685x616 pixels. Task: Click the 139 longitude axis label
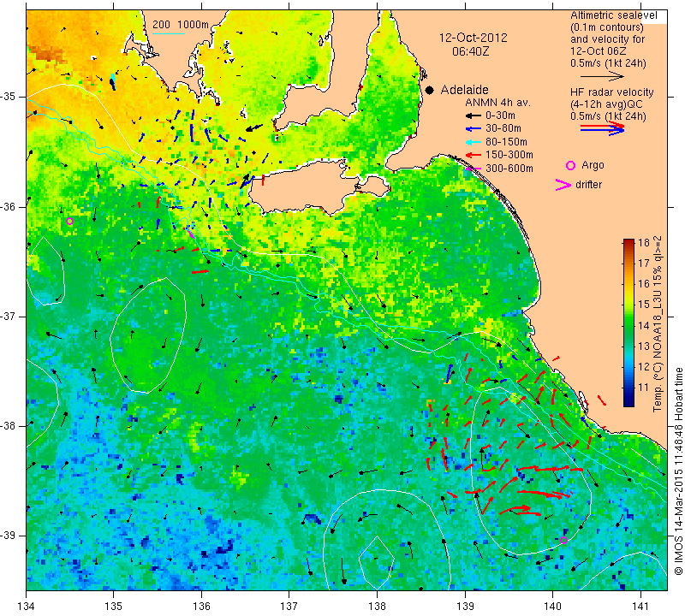point(465,607)
